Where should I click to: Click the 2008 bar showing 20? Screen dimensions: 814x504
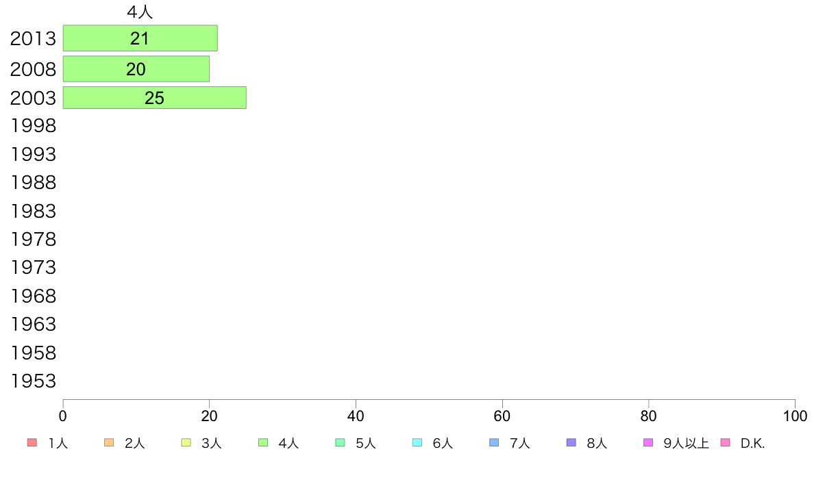point(136,69)
